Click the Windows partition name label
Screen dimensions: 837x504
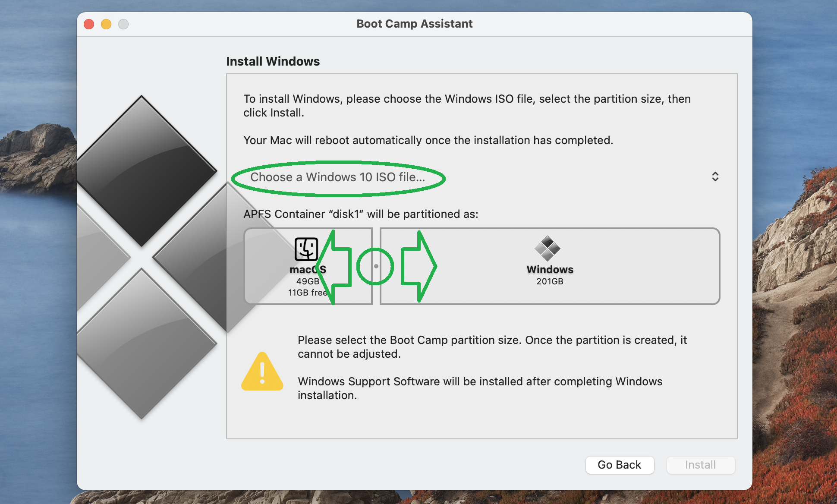click(x=550, y=269)
